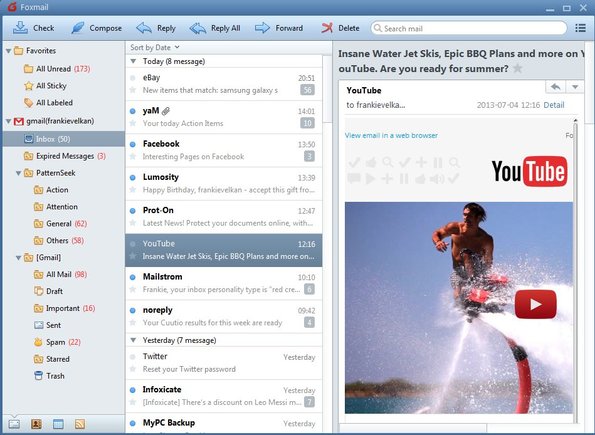Toggle unread dot on noreply message
The width and height of the screenshot is (595, 435).
tap(133, 310)
